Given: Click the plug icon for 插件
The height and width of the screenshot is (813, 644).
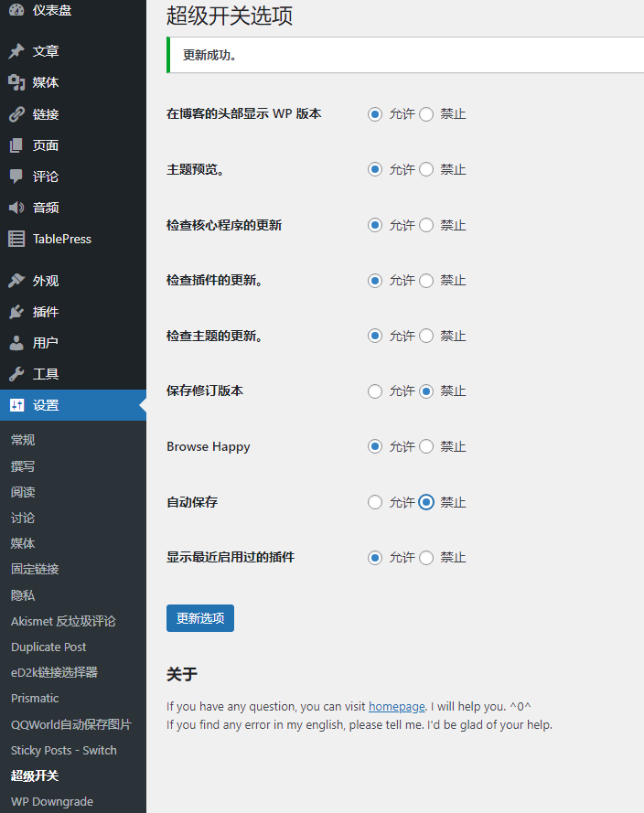Looking at the screenshot, I should click(x=16, y=312).
